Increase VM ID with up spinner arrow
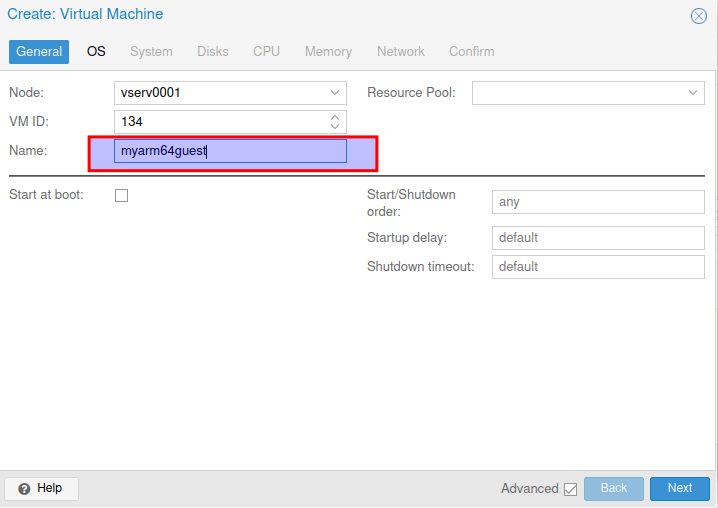The width and height of the screenshot is (718, 508). [x=335, y=117]
